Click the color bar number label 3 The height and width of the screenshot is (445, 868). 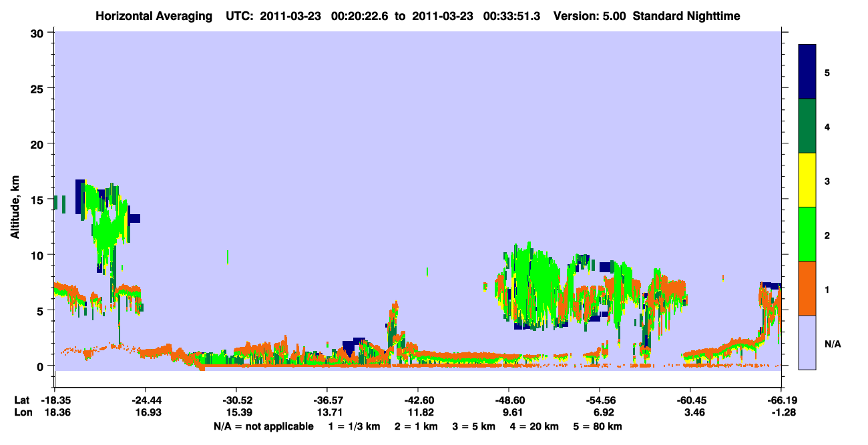(827, 181)
